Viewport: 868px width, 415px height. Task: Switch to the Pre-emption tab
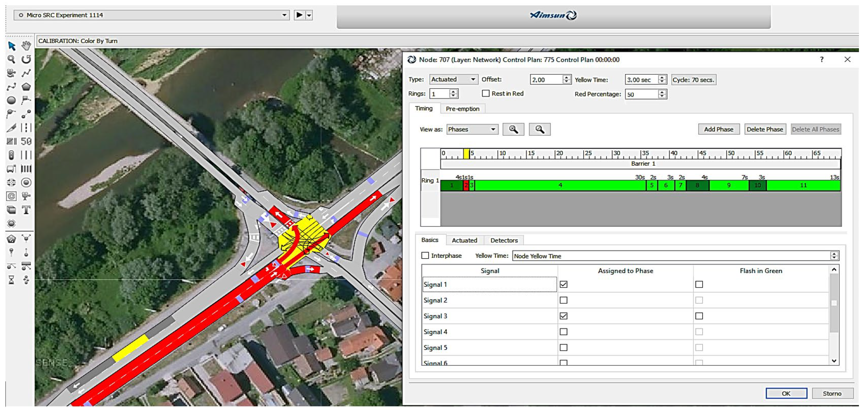click(x=462, y=109)
